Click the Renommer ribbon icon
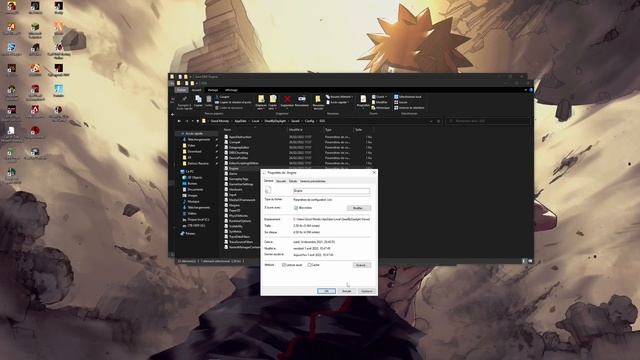The height and width of the screenshot is (360, 640). click(x=302, y=101)
